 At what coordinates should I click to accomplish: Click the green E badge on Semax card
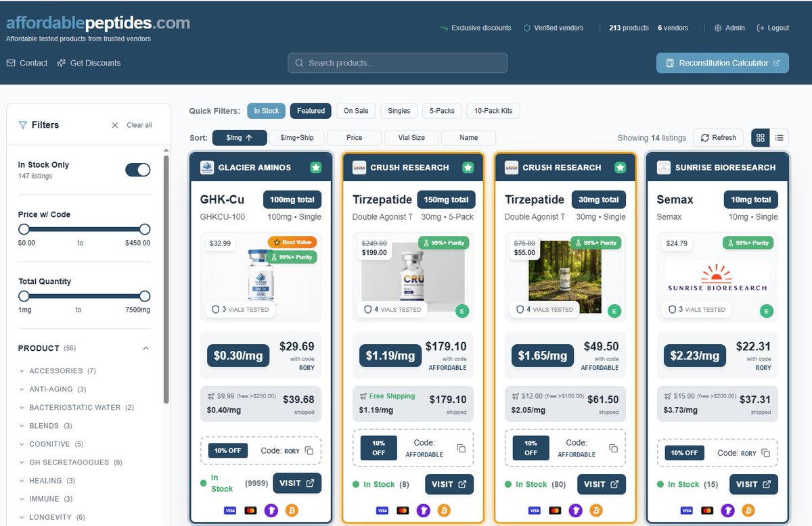click(x=766, y=311)
